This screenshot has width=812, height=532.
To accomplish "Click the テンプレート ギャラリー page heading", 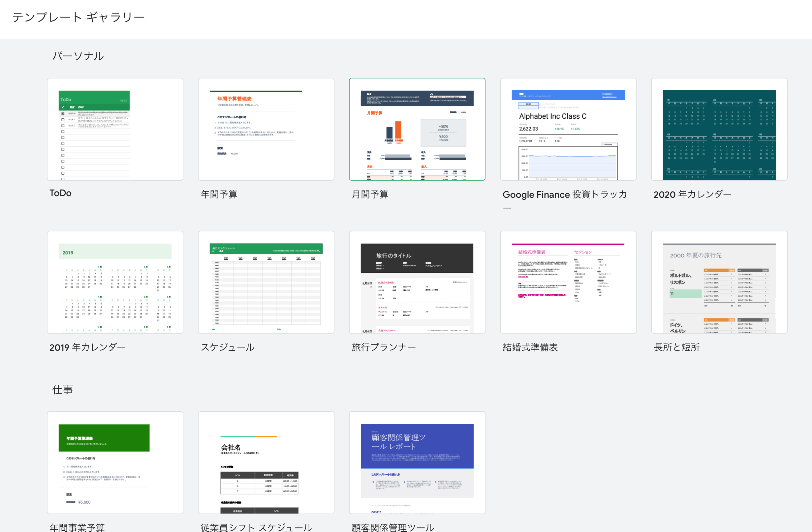I will point(78,17).
